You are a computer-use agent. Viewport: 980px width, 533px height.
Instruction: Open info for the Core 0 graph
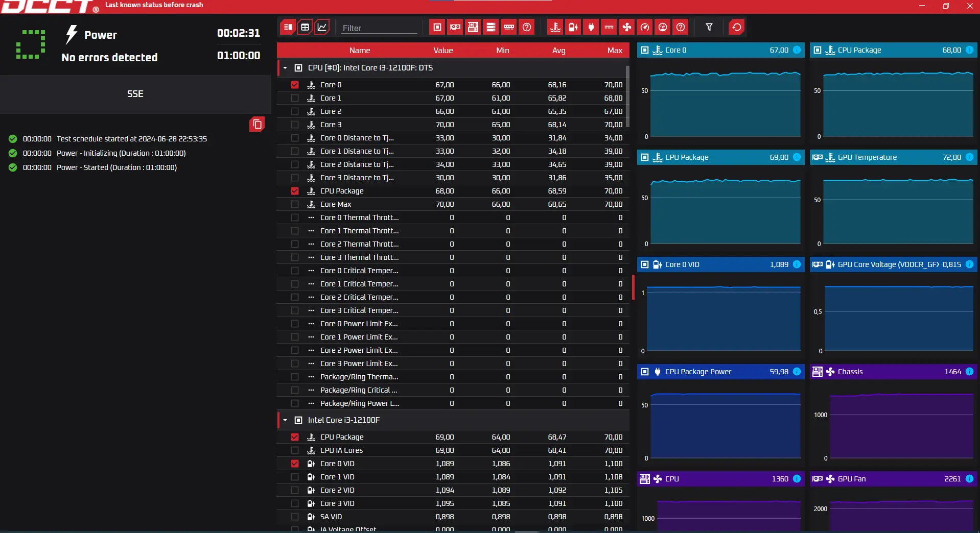click(797, 50)
